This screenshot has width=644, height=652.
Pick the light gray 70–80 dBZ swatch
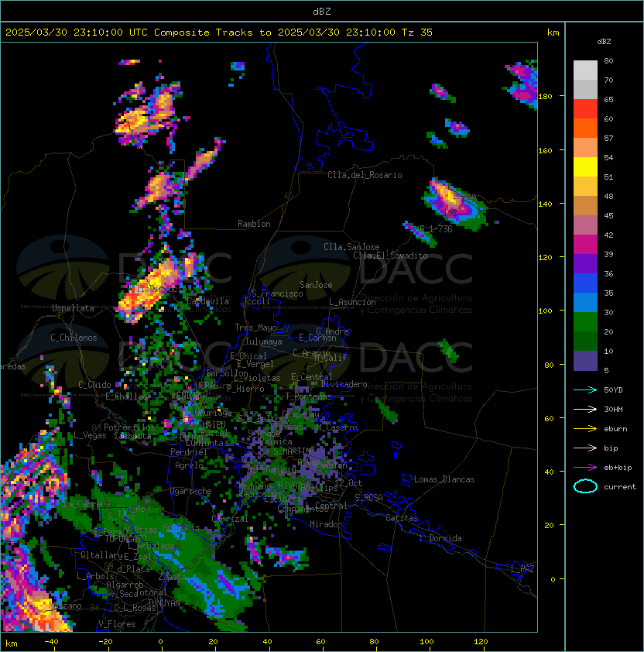(x=585, y=70)
